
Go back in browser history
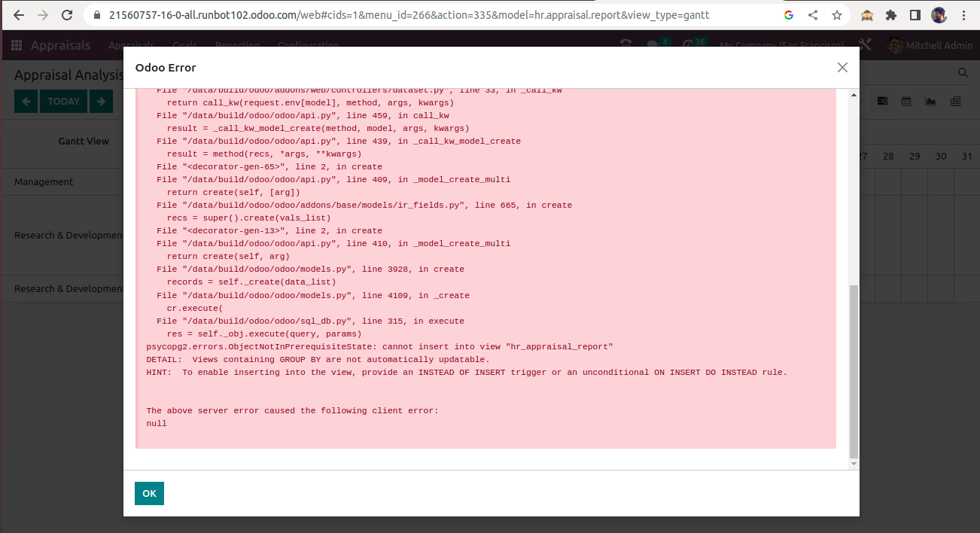pyautogui.click(x=19, y=15)
